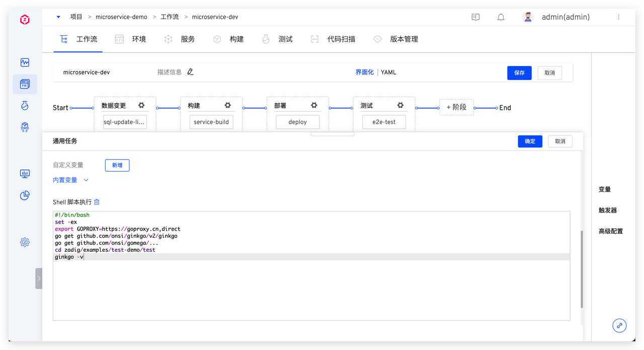Screen dimensions: 644x350
Task: Go to 项目 breadcrumb link
Action: (76, 17)
